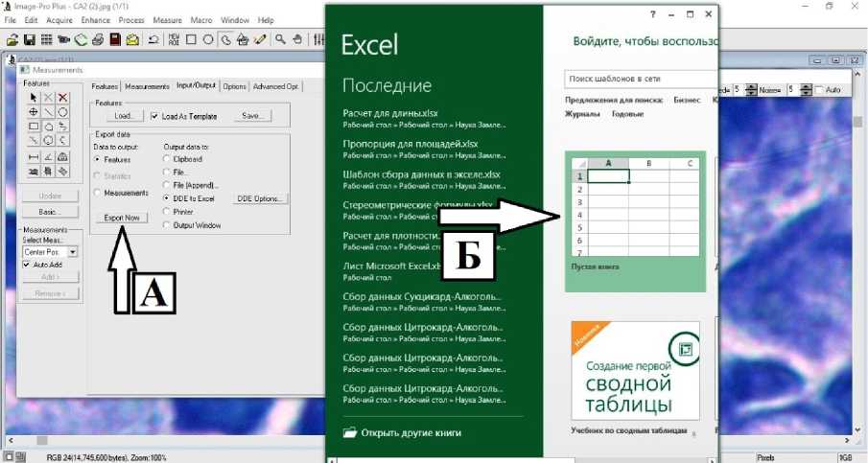Click the Save floppy disk toolbar icon

click(x=30, y=39)
